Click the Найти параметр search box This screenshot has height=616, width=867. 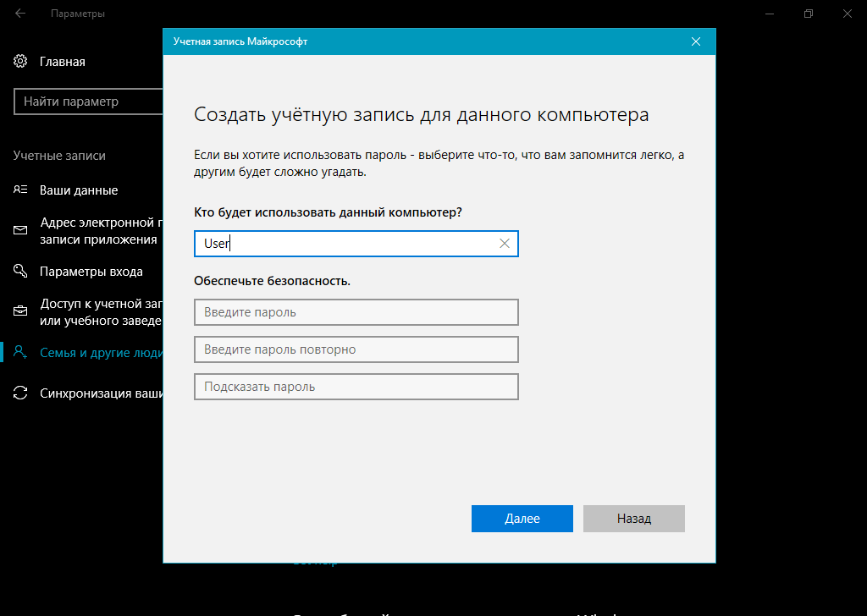[x=88, y=102]
